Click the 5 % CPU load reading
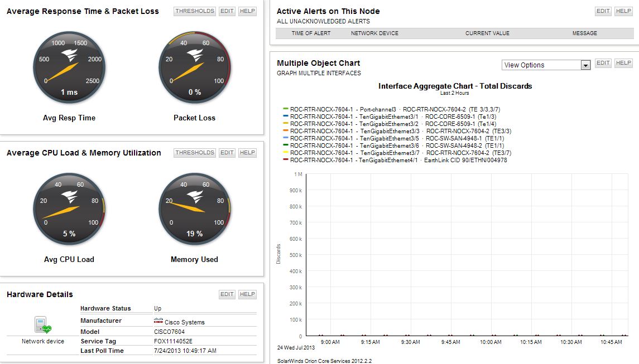 click(69, 234)
